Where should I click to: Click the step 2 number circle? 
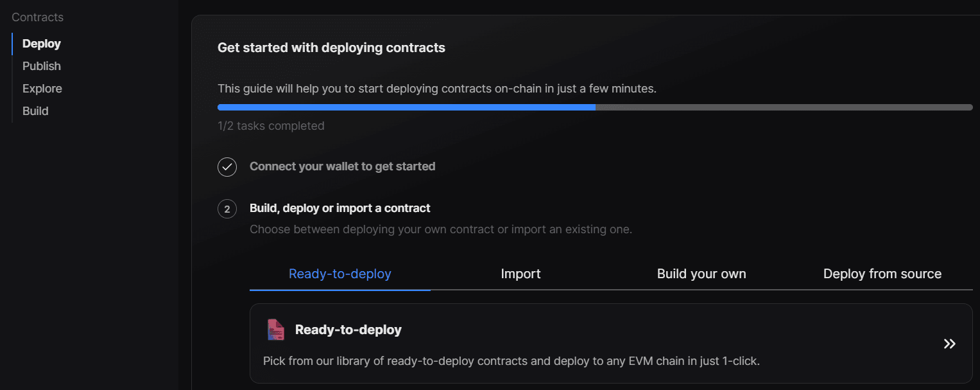coord(227,209)
